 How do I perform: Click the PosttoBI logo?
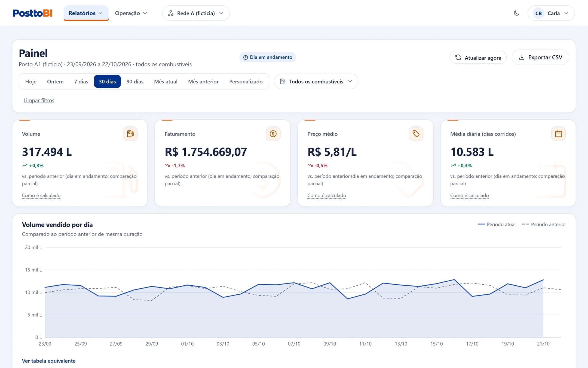click(33, 13)
